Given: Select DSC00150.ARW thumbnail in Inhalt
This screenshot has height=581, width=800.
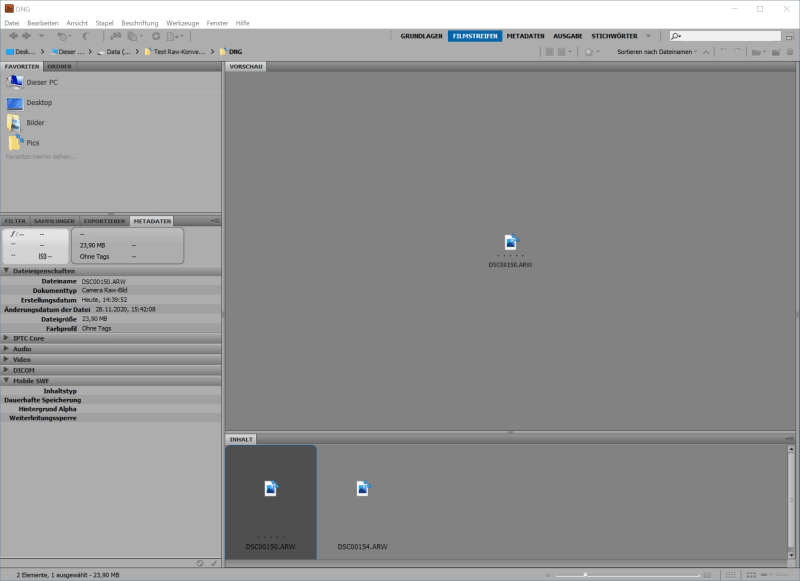Looking at the screenshot, I should coord(271,502).
